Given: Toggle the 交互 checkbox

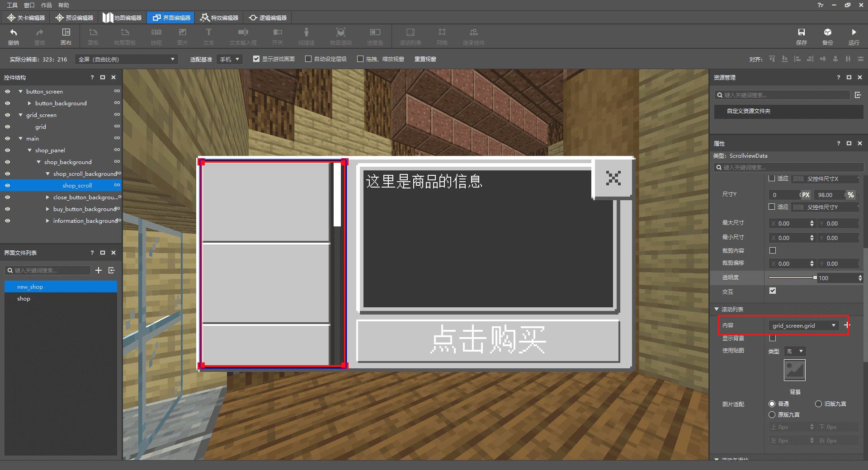Looking at the screenshot, I should pyautogui.click(x=773, y=291).
